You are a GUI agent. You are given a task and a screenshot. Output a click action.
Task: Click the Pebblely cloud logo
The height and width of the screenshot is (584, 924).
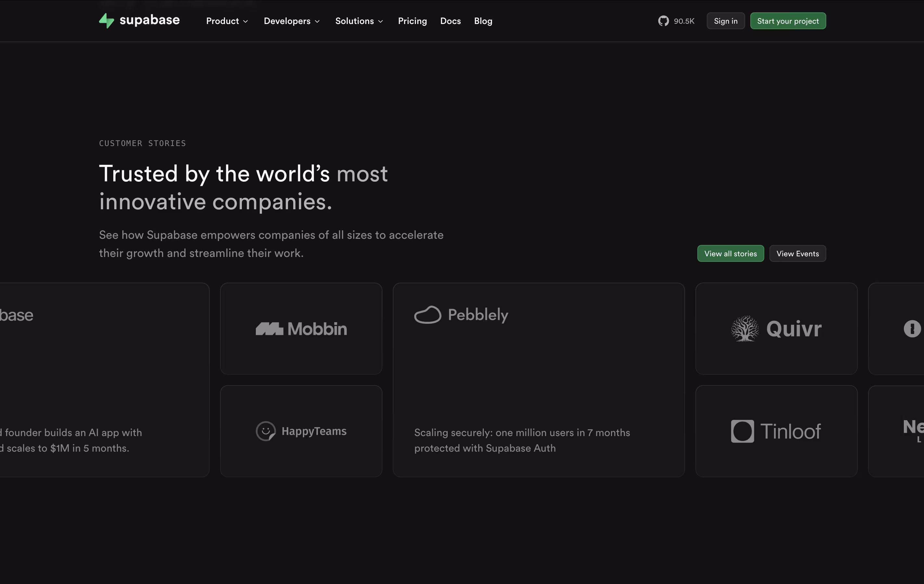[x=428, y=315]
